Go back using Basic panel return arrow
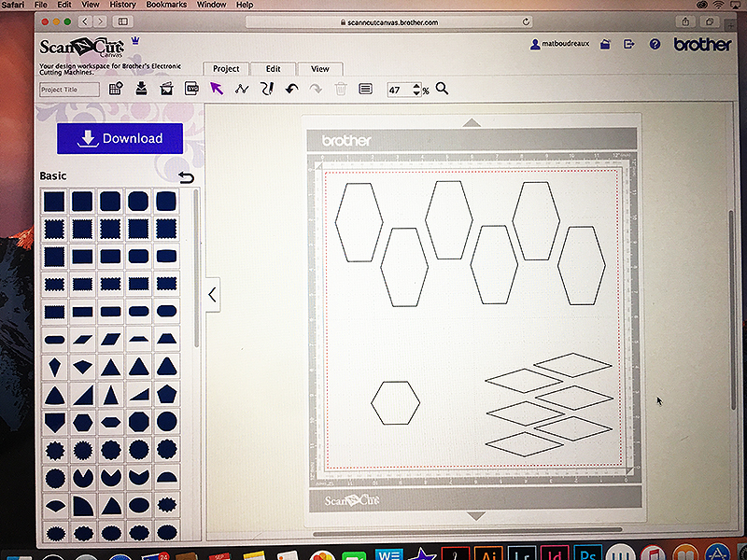The image size is (747, 560). coord(186,177)
